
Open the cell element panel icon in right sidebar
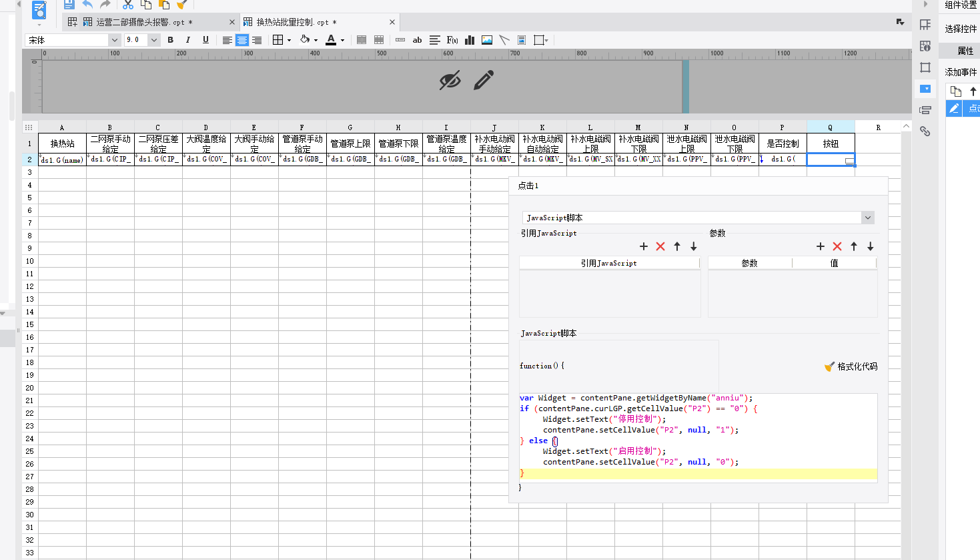[x=925, y=25]
